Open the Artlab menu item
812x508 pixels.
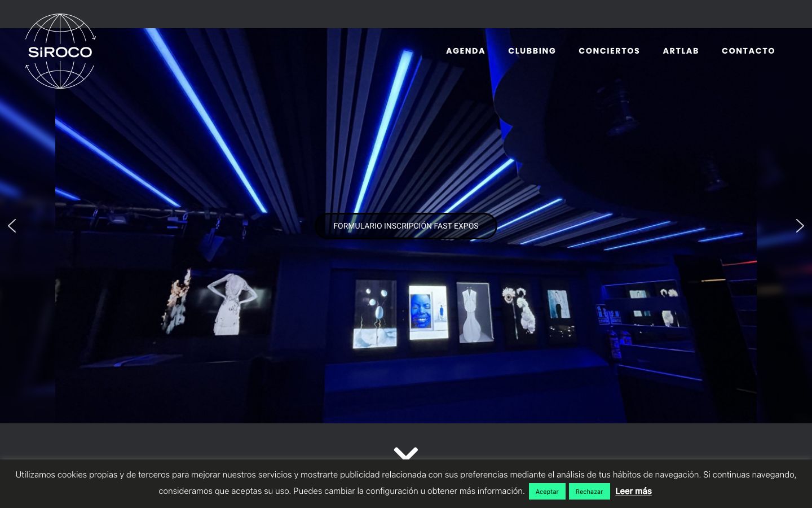(681, 51)
